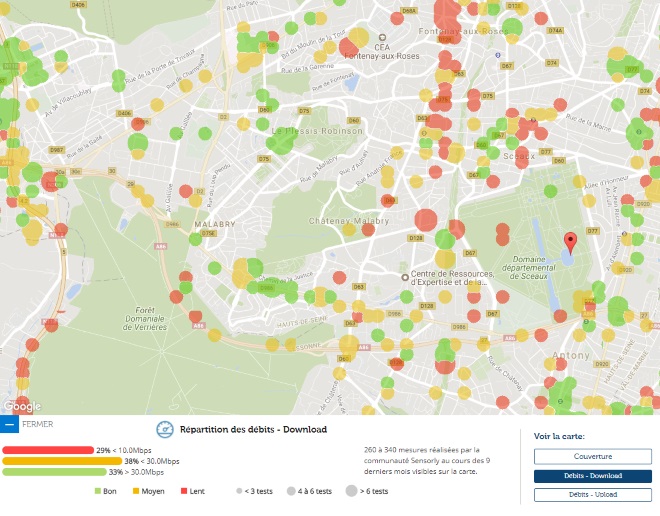The width and height of the screenshot is (660, 516).
Task: Collapse panel with the blue minus icon
Action: [10, 424]
